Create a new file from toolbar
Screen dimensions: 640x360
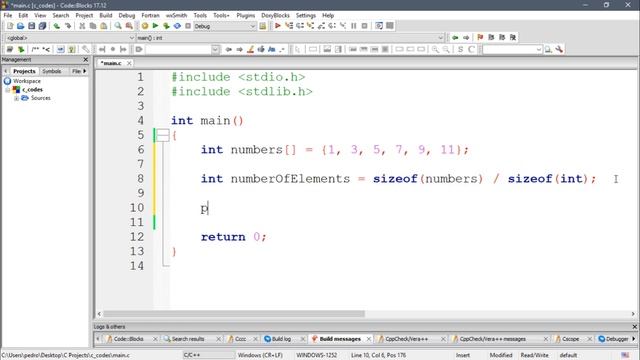[x=10, y=26]
